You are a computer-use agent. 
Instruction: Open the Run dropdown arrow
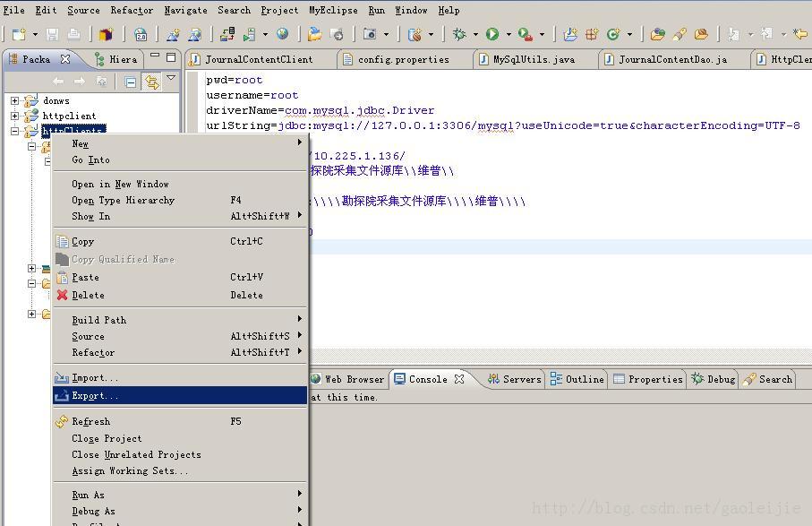509,35
